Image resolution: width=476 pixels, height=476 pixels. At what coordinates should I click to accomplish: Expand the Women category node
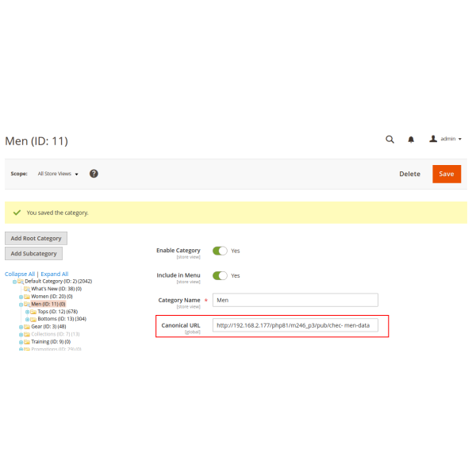click(21, 296)
